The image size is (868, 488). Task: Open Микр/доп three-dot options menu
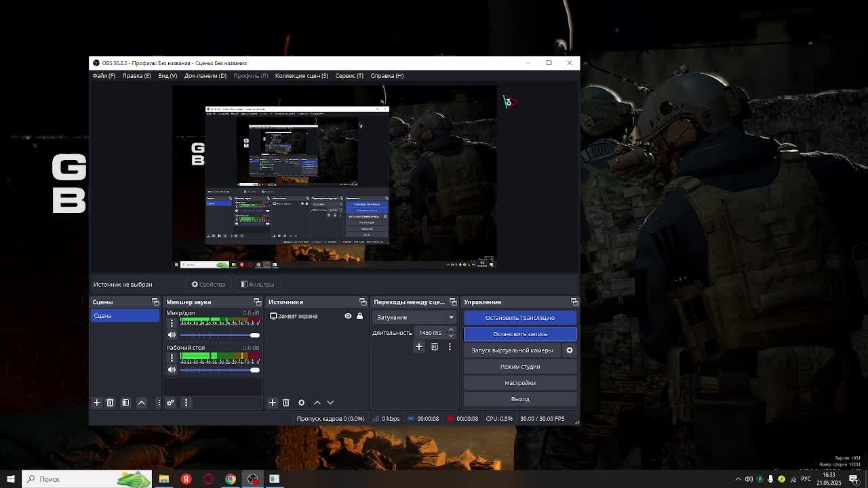pos(172,323)
